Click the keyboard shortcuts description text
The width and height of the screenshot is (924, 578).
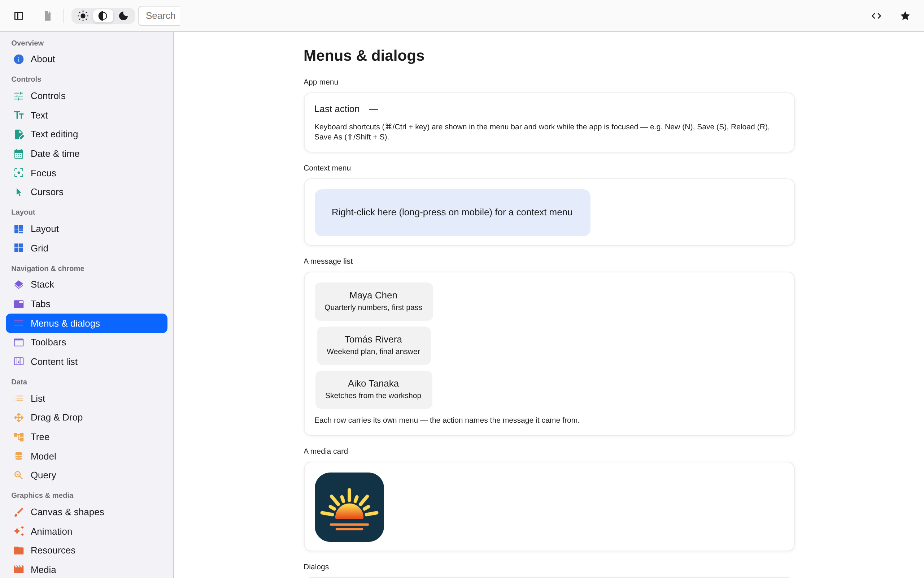[x=542, y=132]
